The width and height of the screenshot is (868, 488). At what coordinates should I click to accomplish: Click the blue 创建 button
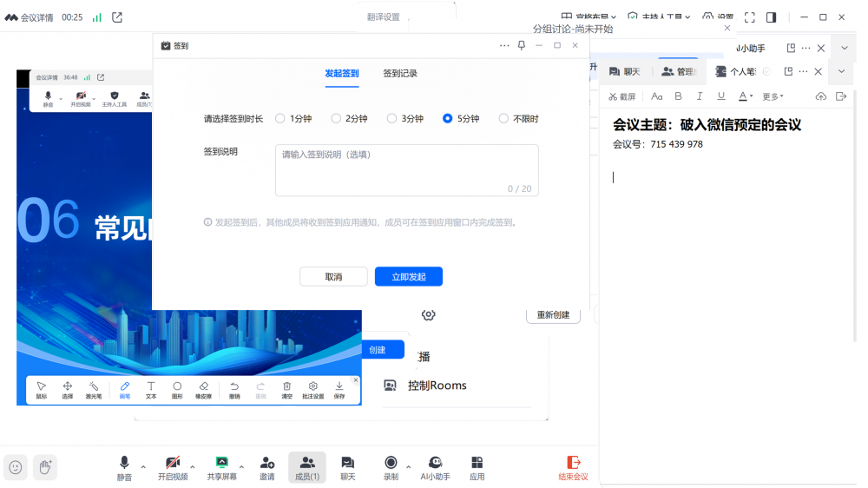point(383,350)
